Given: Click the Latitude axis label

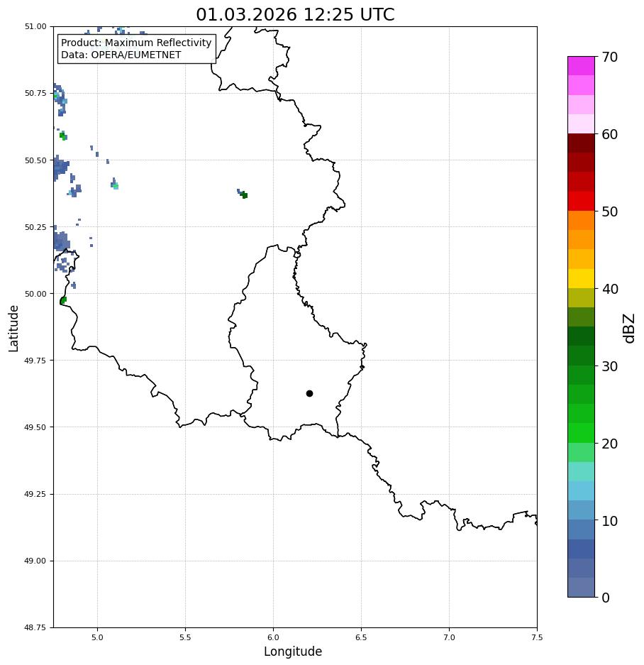Looking at the screenshot, I should [13, 329].
